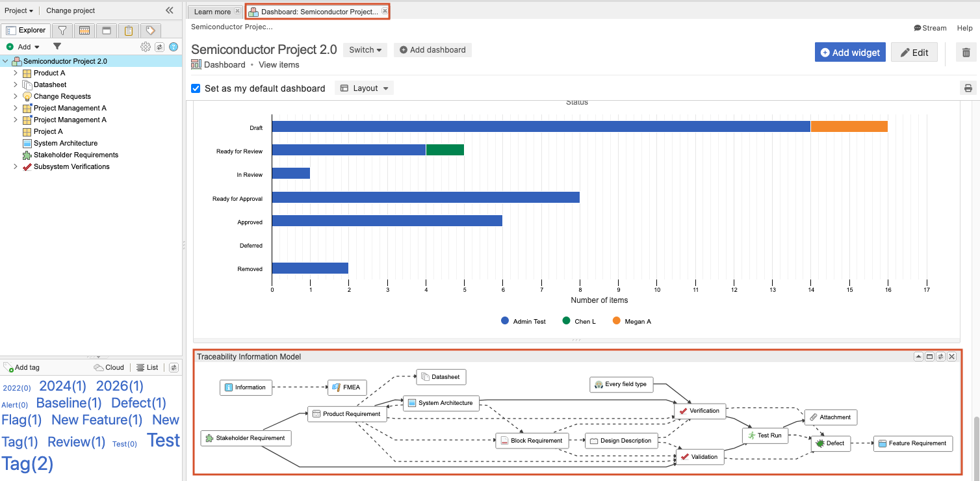The image size is (980, 481).
Task: Click the dashboard vertical scrollbar thumb
Action: pos(975,448)
